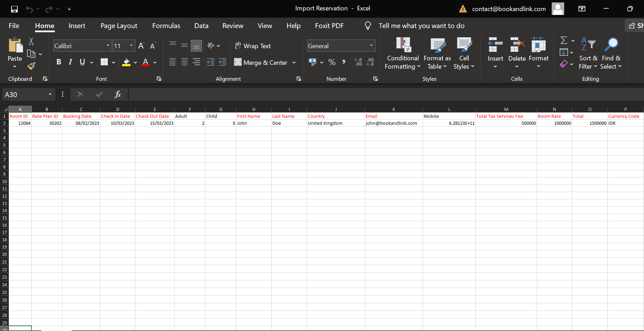Apply red Font Color swatch
Image resolution: width=644 pixels, height=331 pixels.
pyautogui.click(x=146, y=62)
